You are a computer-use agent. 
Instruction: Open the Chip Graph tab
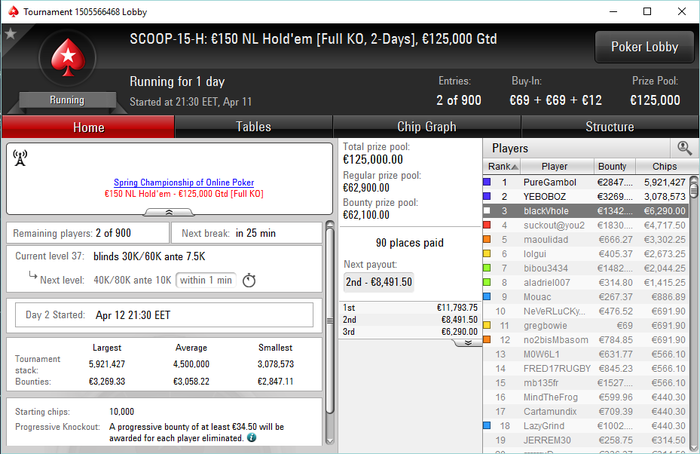(427, 127)
